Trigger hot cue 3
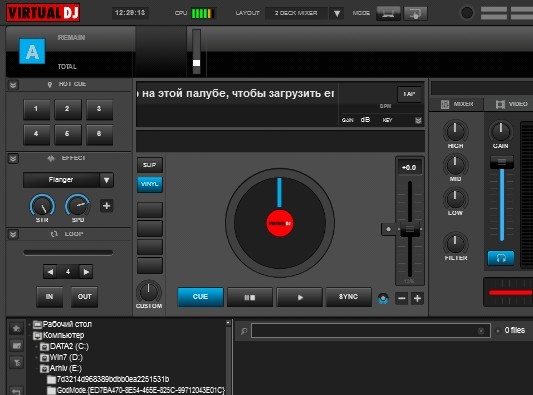Image resolution: width=533 pixels, height=395 pixels. point(99,109)
